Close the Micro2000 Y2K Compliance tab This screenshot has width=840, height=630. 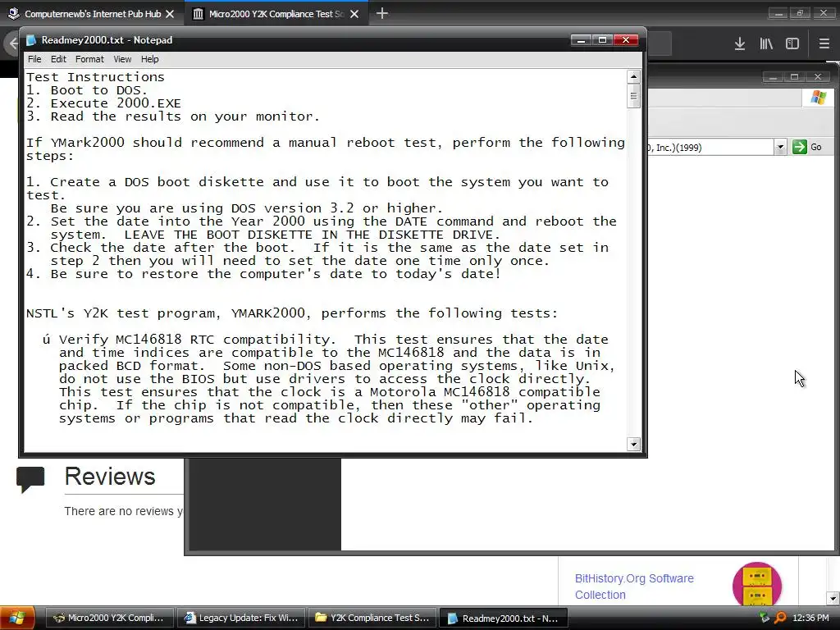point(354,14)
